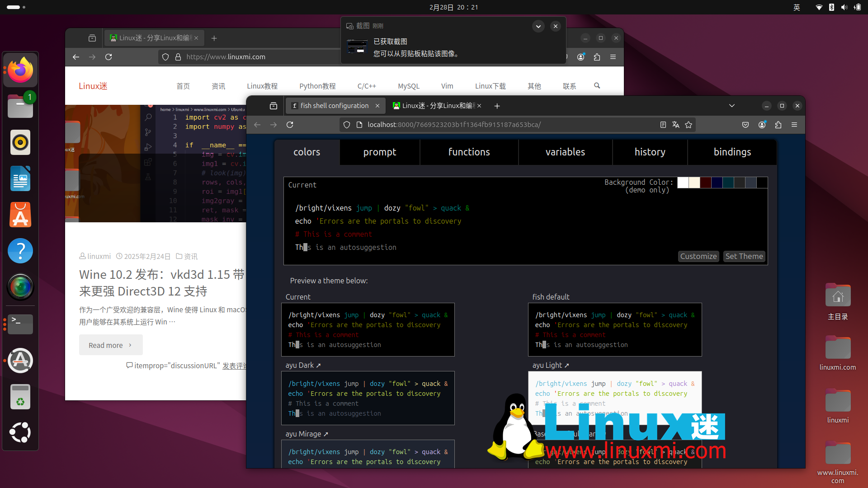Click search magnifier on Linux迷 site
868x488 pixels.
597,85
